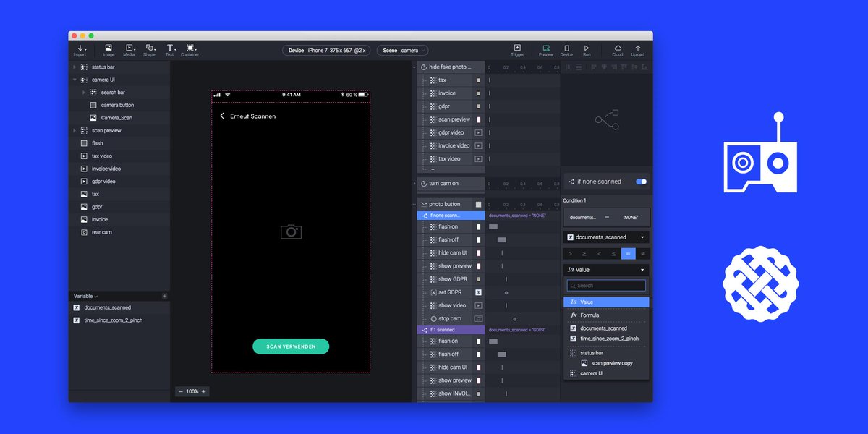Select the greater-than operator in Condition 1

571,252
